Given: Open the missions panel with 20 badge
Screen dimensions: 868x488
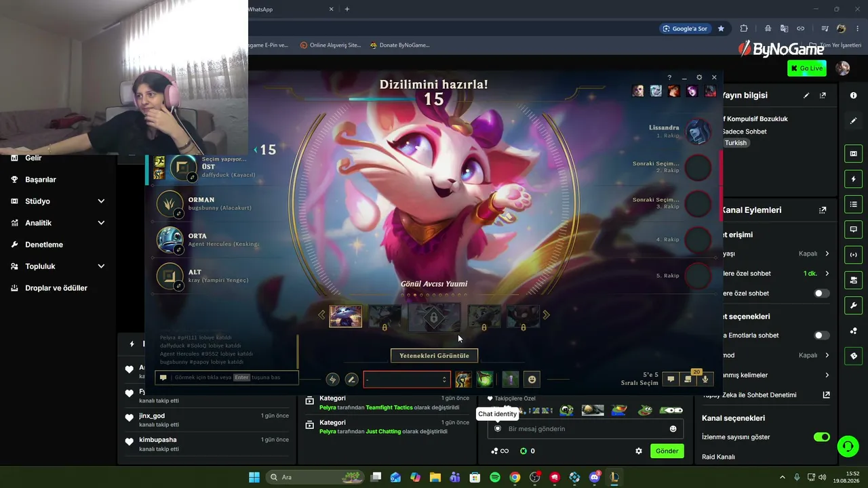Looking at the screenshot, I should 688,379.
